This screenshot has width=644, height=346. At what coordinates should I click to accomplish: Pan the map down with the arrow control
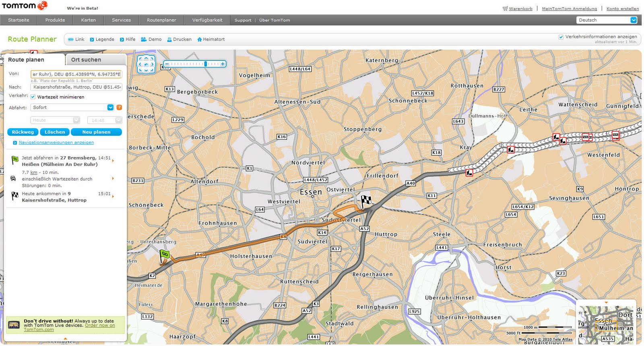tap(146, 70)
